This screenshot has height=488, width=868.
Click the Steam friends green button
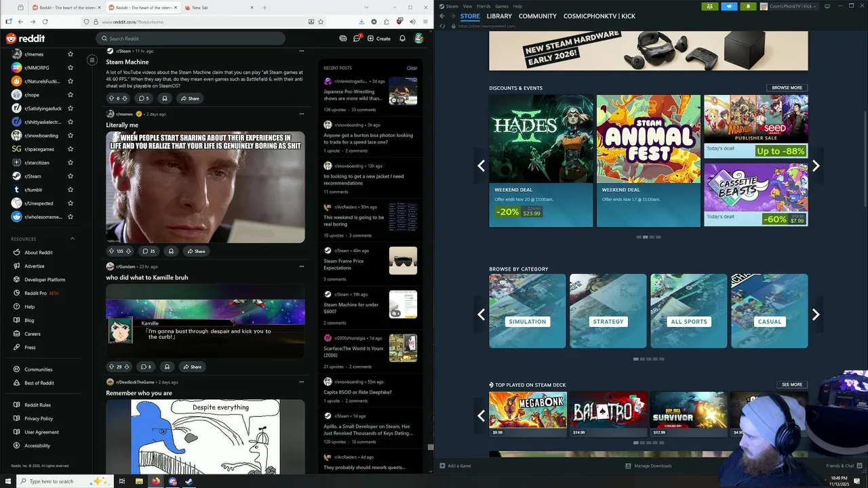coord(710,6)
